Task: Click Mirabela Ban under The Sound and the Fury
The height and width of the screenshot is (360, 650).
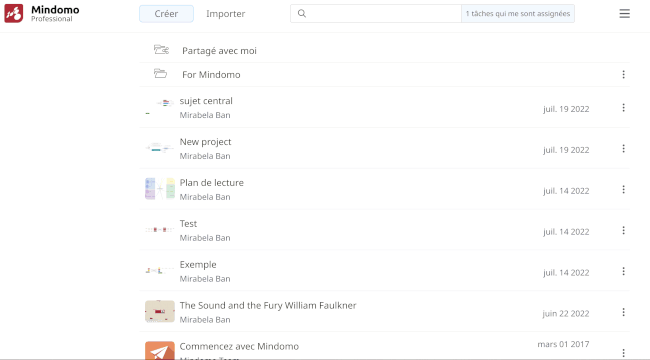Action: [205, 319]
